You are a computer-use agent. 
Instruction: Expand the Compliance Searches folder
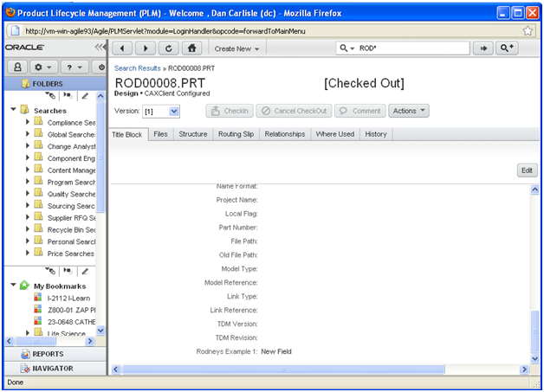pyautogui.click(x=28, y=122)
